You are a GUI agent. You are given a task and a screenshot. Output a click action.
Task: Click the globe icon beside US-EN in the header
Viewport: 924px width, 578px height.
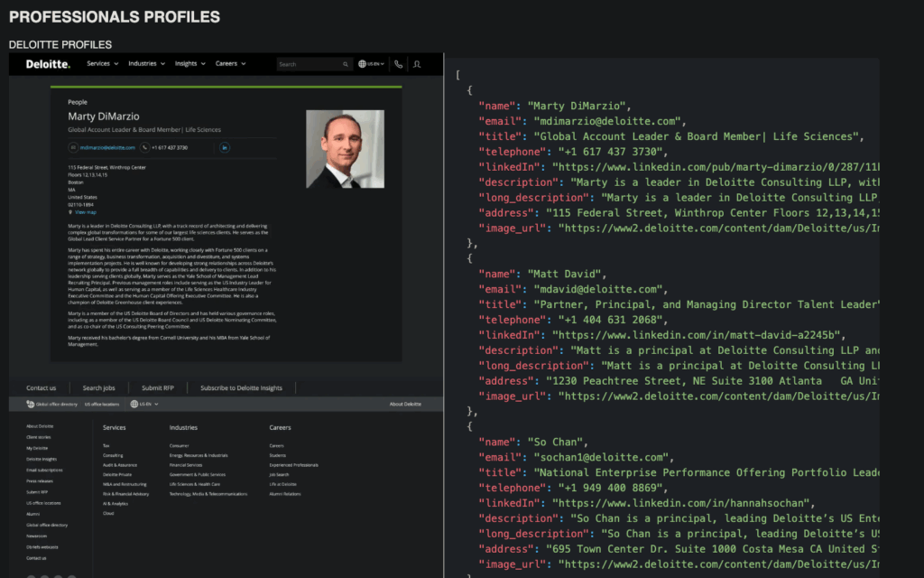(363, 64)
